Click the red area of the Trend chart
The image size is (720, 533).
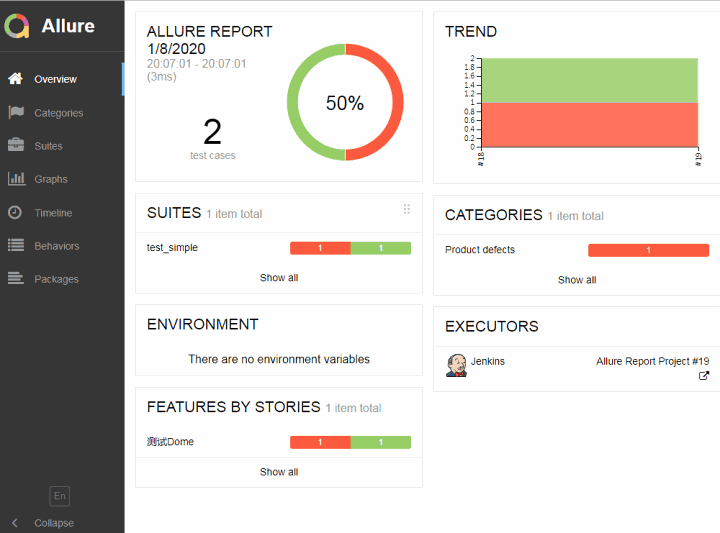[x=590, y=124]
